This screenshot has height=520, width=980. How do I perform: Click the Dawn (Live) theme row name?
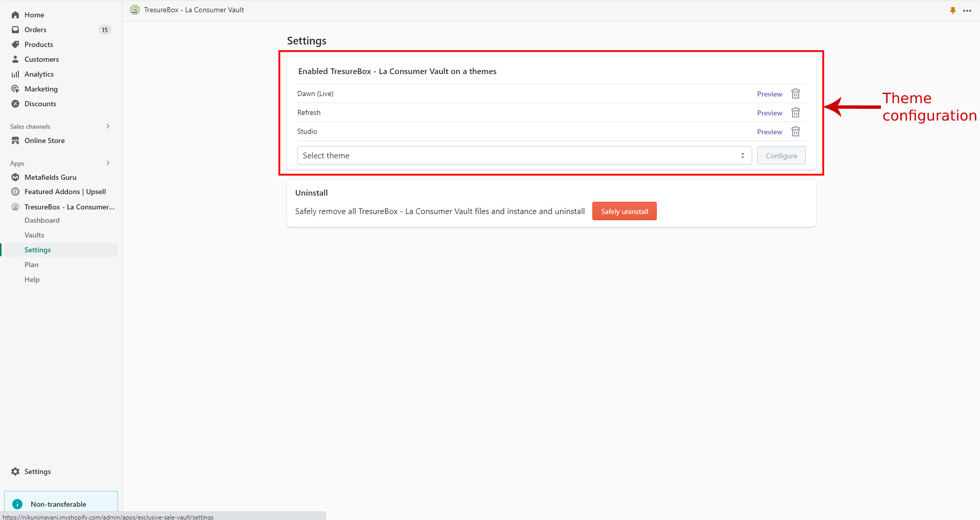316,93
